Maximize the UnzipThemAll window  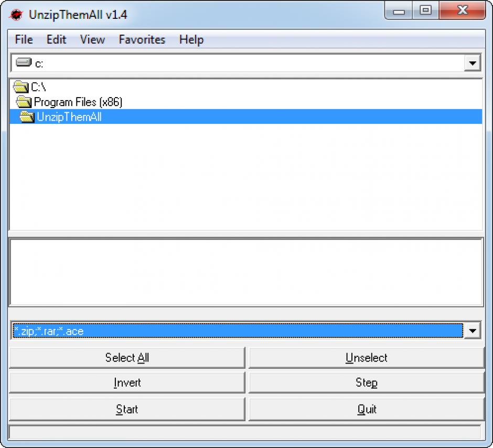point(426,10)
